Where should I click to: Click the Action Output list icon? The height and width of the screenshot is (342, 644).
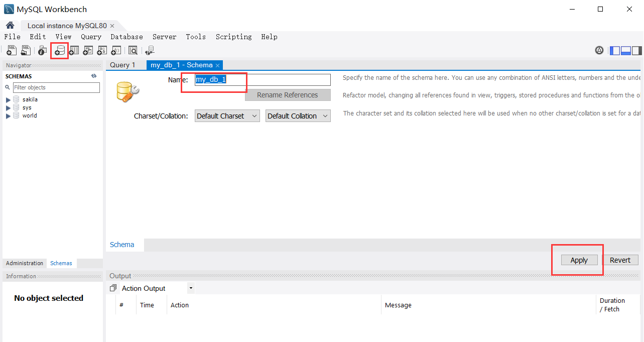point(113,288)
